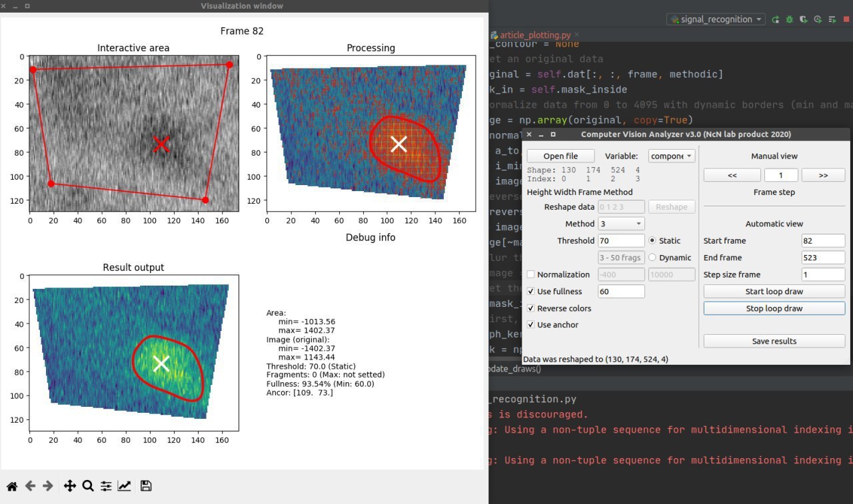Go to previous frame with << button
Screen dimensions: 853x504
pyautogui.click(x=732, y=175)
